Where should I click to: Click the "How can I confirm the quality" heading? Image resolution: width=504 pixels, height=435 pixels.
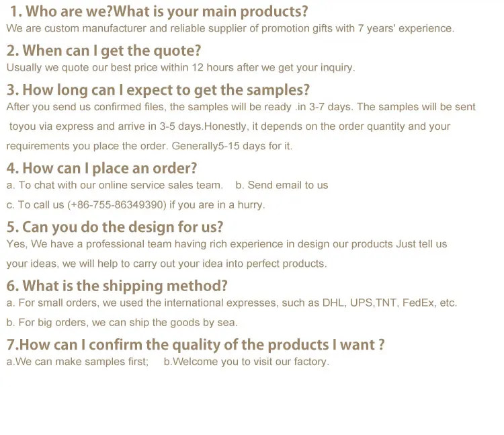coord(196,345)
